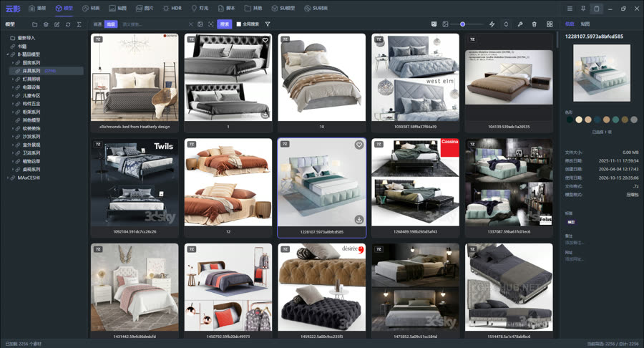
Task: Click 添加网址 in info panel
Action: tap(574, 258)
